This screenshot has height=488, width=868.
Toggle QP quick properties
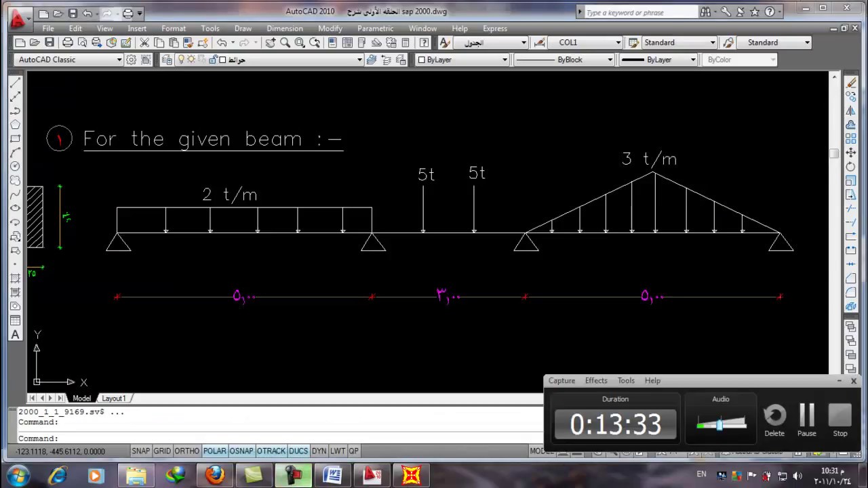coord(354,451)
